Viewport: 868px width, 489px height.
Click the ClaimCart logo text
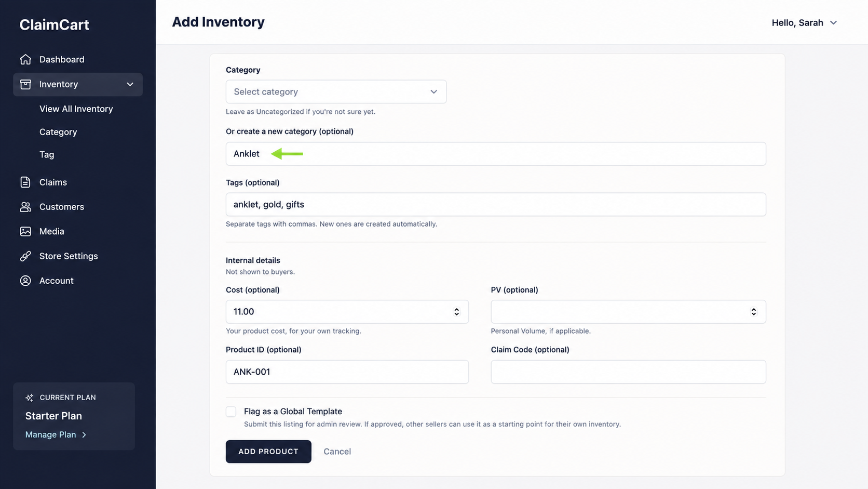coord(55,24)
